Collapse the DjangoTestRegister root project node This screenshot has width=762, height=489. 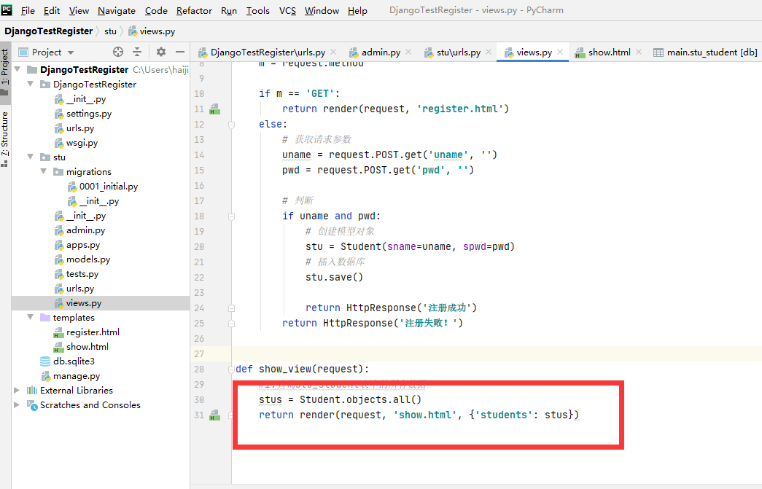pos(17,70)
